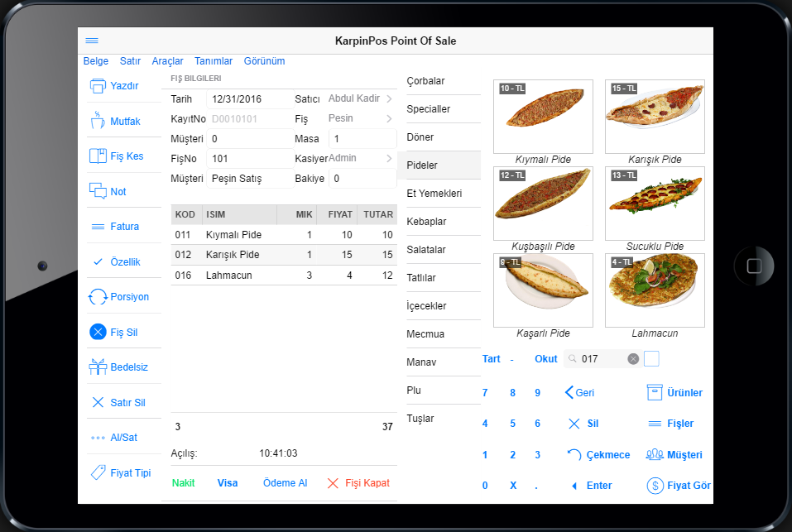Click the Satır Sil X icon
The width and height of the screenshot is (792, 532).
click(x=98, y=402)
